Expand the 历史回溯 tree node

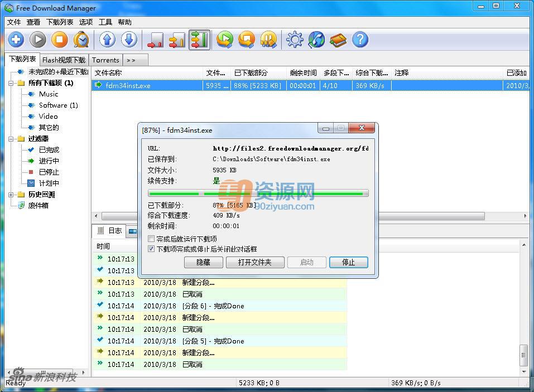coord(11,195)
